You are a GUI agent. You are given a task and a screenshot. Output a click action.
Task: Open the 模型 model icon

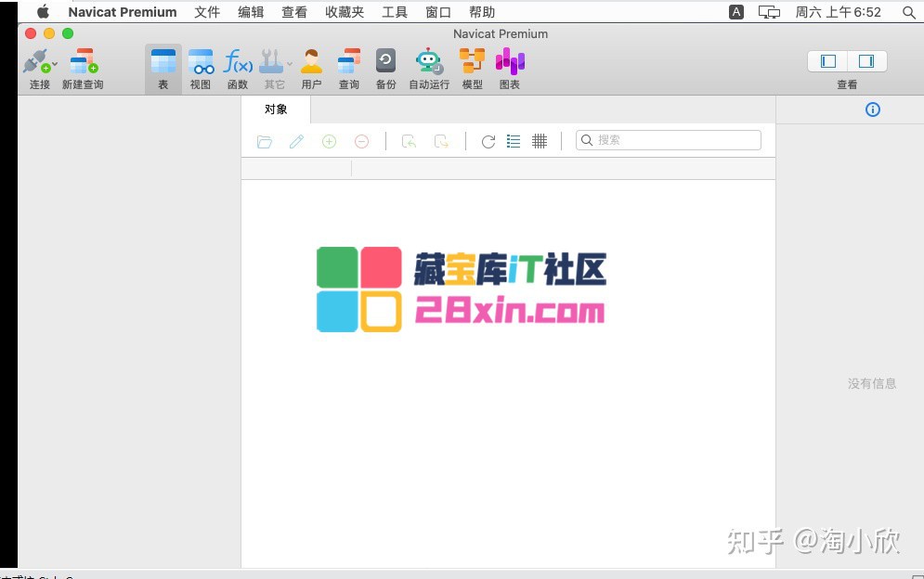(x=472, y=61)
